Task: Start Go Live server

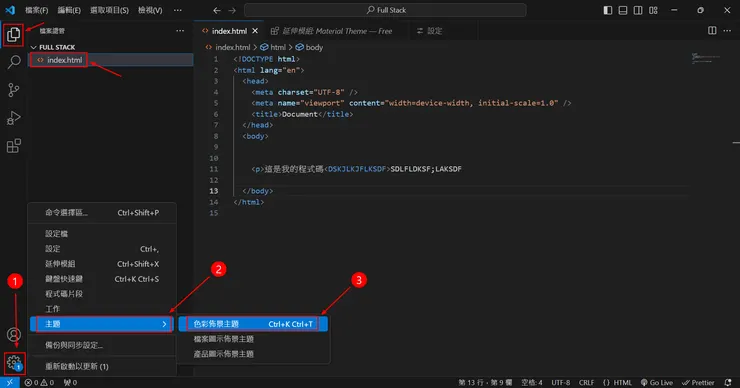Action: (x=656, y=382)
